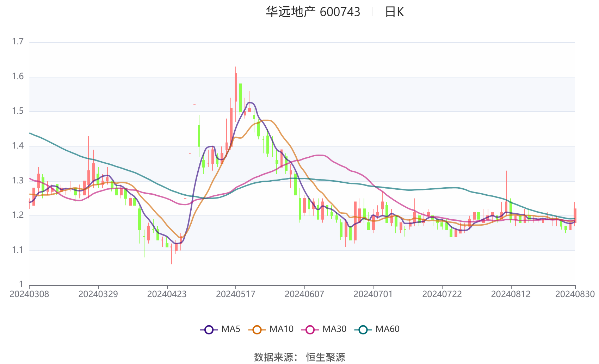Click the chart title 华远地产 600743
Image resolution: width=599 pixels, height=364 pixels.
[x=313, y=12]
